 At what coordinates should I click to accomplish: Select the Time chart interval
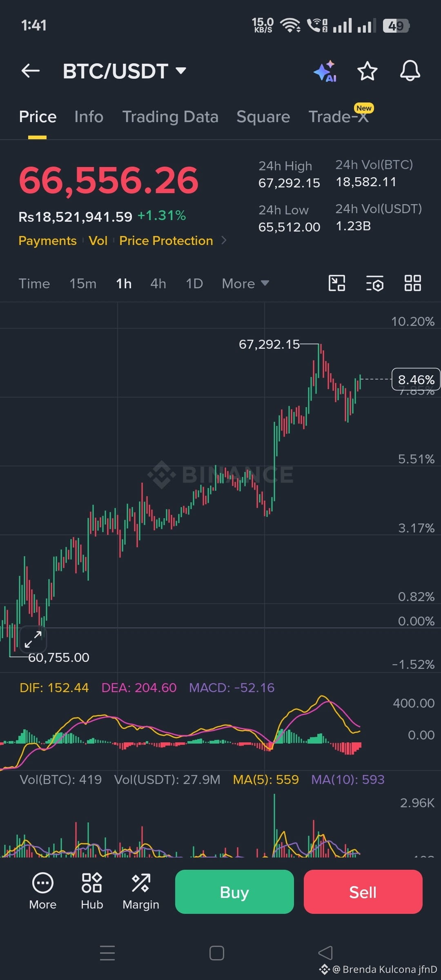pos(34,283)
